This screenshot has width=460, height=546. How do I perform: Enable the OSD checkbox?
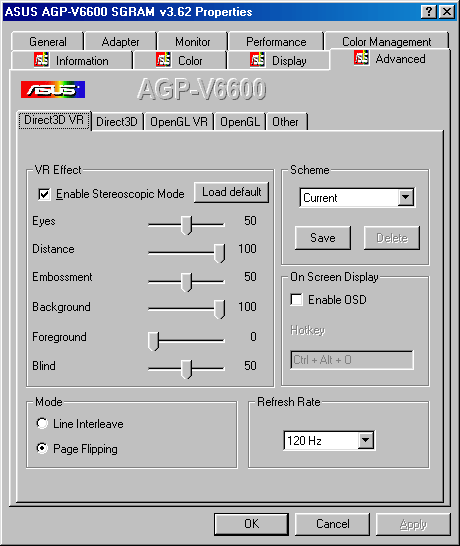(x=296, y=299)
